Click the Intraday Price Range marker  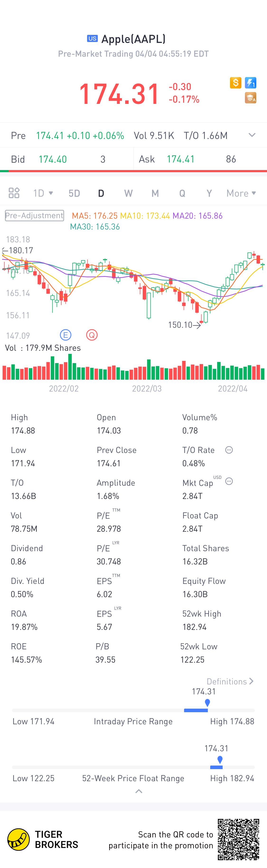[207, 702]
